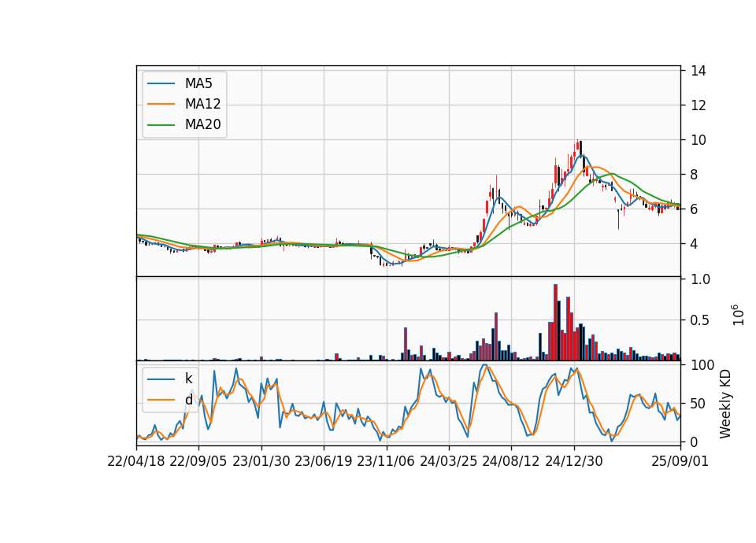Screen dimensions: 756x543
Task: Click the tallest red volume bar
Action: pos(555,323)
